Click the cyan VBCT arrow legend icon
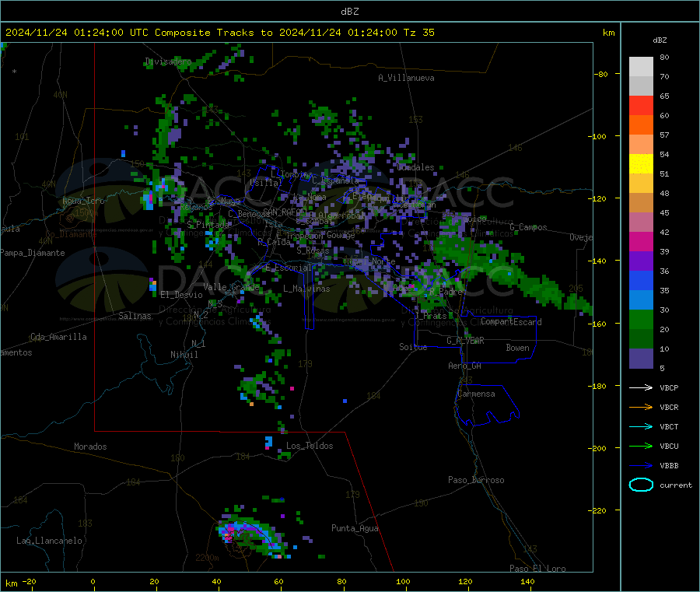The height and width of the screenshot is (592, 700). coord(641,427)
